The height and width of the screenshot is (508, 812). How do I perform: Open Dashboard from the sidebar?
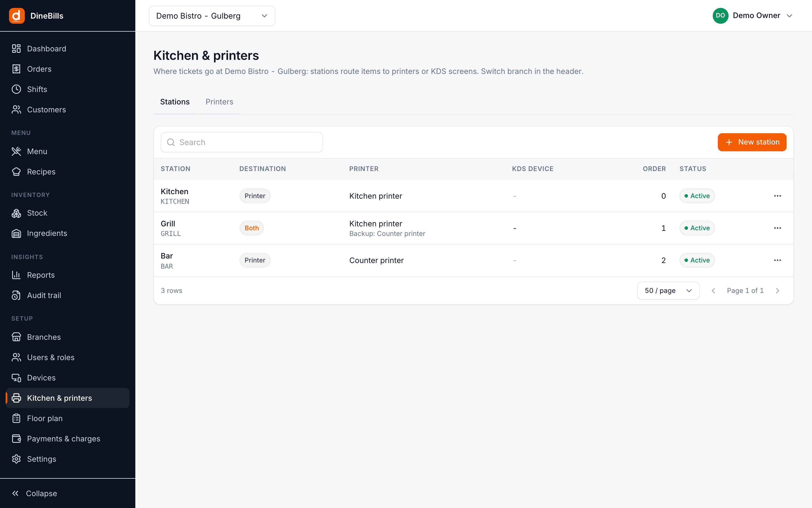67,49
